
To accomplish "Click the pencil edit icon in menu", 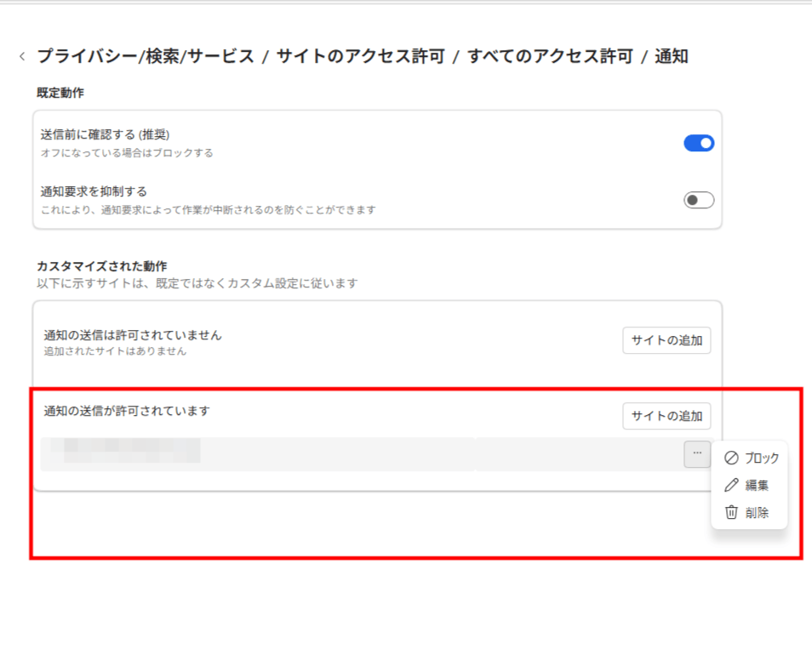I will [730, 486].
